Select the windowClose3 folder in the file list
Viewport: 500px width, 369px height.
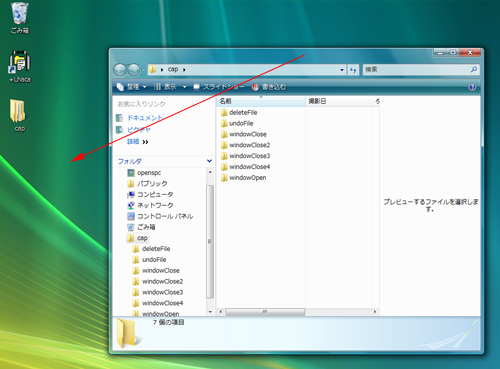[x=249, y=156]
